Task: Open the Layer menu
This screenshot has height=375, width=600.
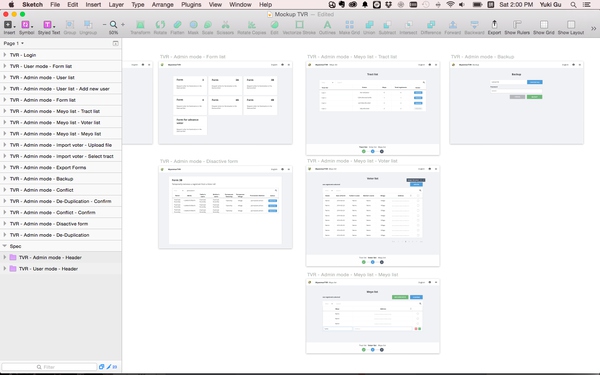Action: coord(116,5)
